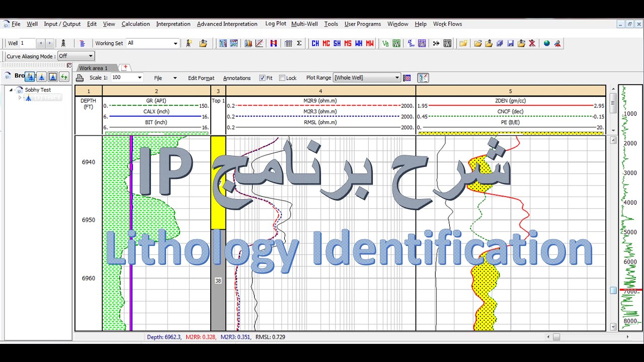Open the Scale 1: dropdown
This screenshot has height=362, width=644.
point(139,78)
